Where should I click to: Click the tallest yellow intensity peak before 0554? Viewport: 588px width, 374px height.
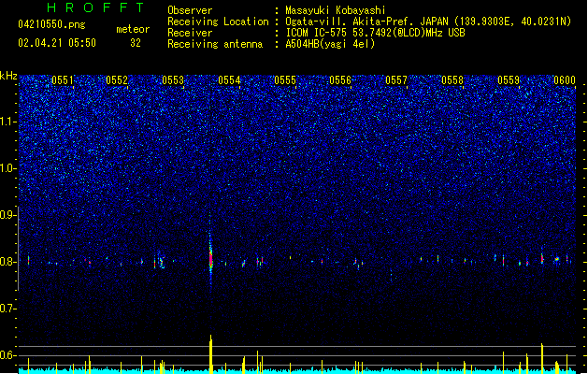210,353
